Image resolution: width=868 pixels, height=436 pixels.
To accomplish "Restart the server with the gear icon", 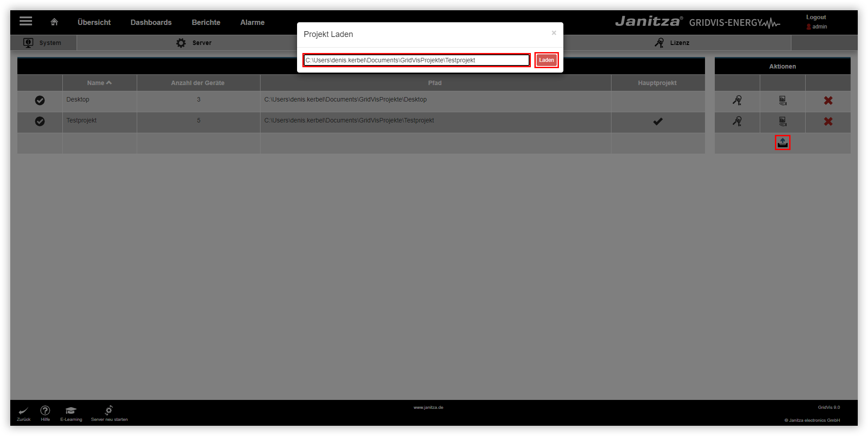I will (x=109, y=410).
